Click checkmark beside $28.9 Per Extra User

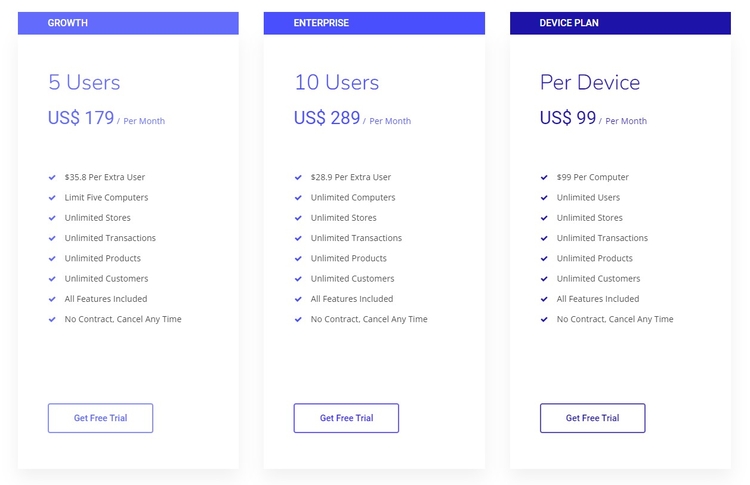pyautogui.click(x=298, y=178)
